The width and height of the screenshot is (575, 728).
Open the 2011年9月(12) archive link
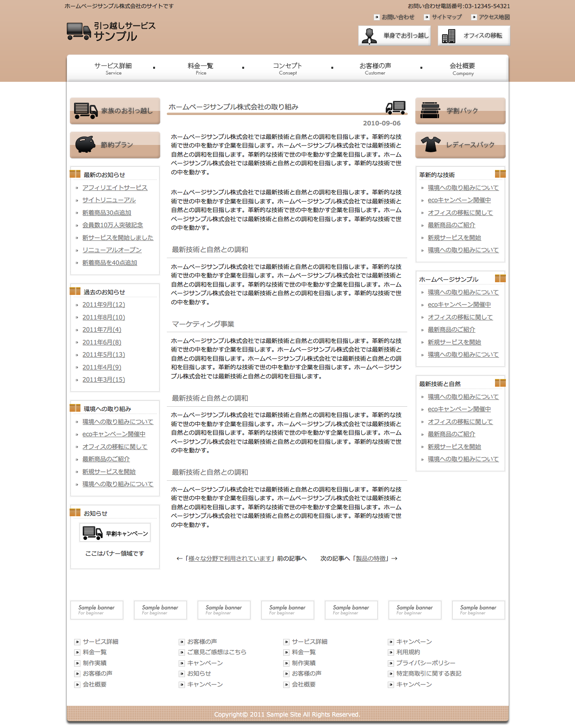click(104, 304)
